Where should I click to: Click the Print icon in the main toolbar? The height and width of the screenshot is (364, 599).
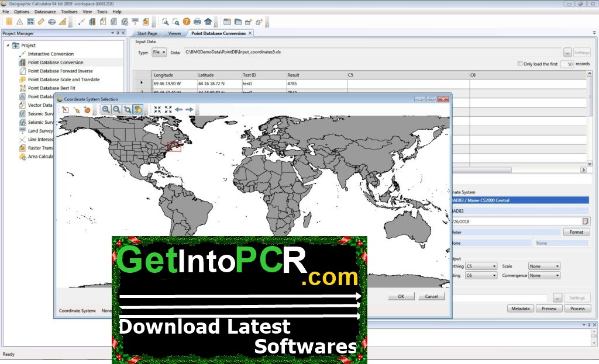pos(197,20)
